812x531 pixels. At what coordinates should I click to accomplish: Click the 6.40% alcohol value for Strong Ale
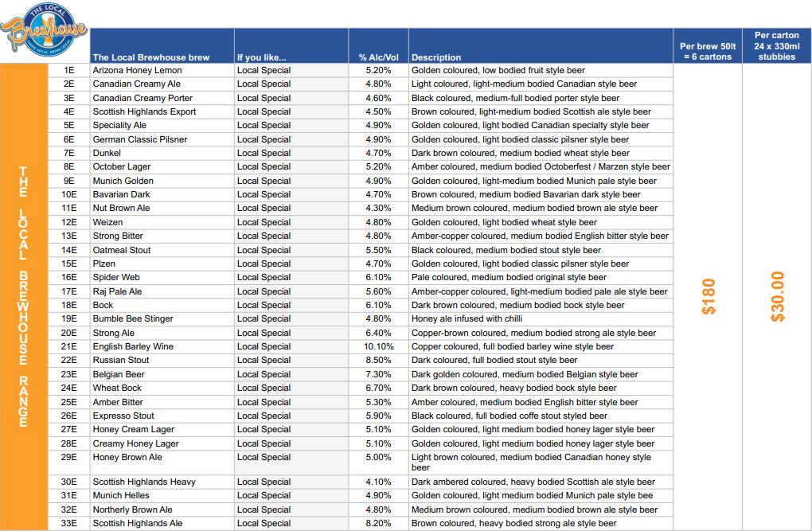pyautogui.click(x=379, y=333)
